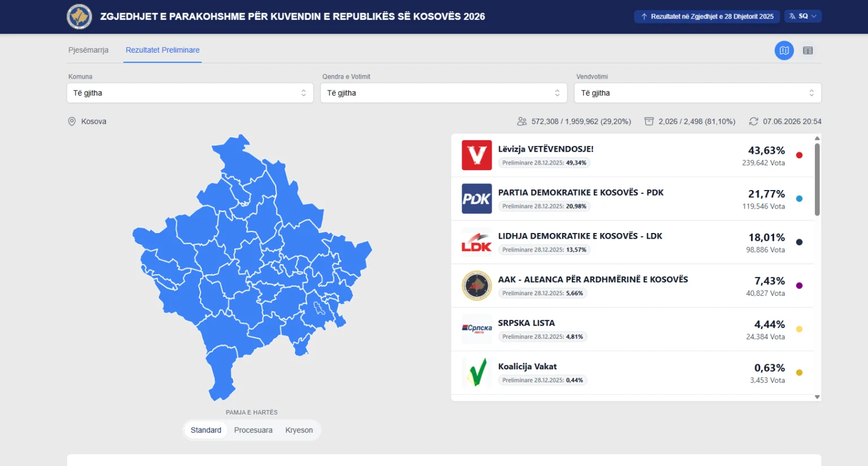Screen dimensions: 868x466
Task: Click the 21,77% result value
Action: tap(766, 194)
